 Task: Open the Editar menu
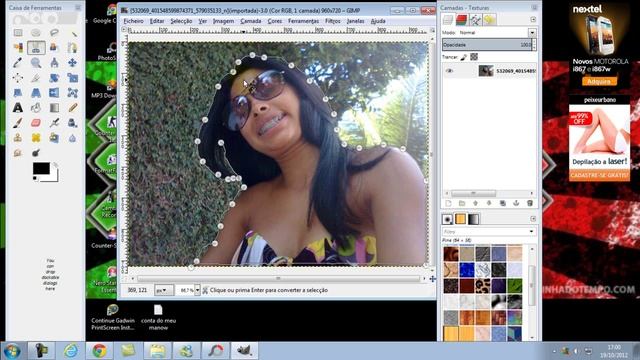[157, 21]
